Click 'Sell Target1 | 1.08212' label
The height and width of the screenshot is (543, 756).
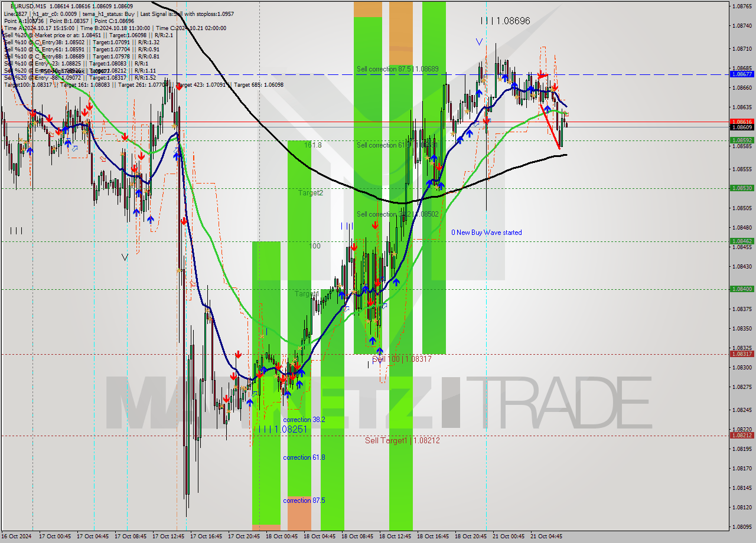402,440
